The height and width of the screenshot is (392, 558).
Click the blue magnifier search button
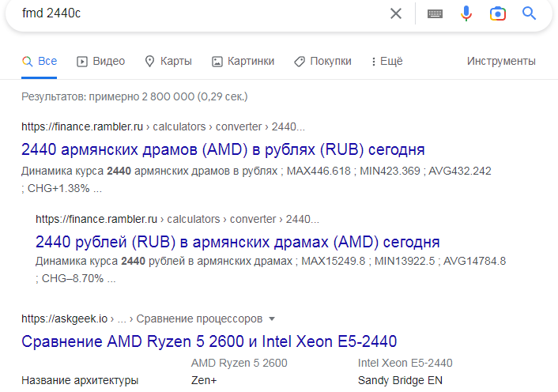coord(529,13)
